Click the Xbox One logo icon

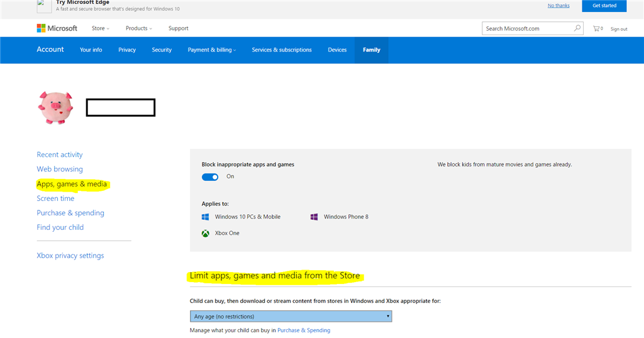[x=205, y=233]
